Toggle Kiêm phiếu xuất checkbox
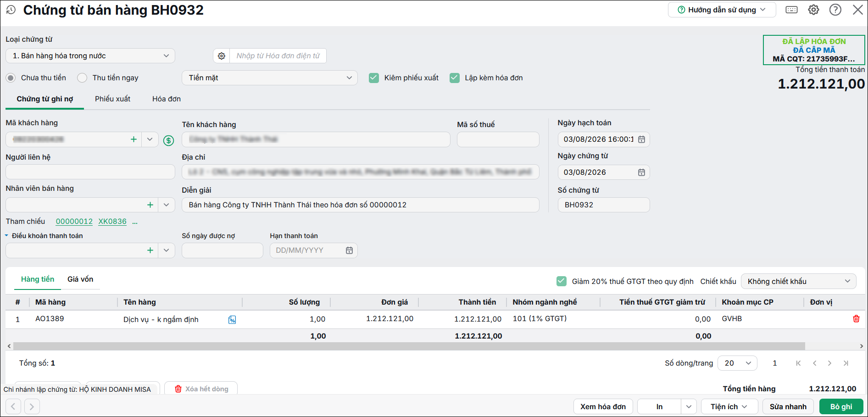868x417 pixels. pyautogui.click(x=374, y=78)
